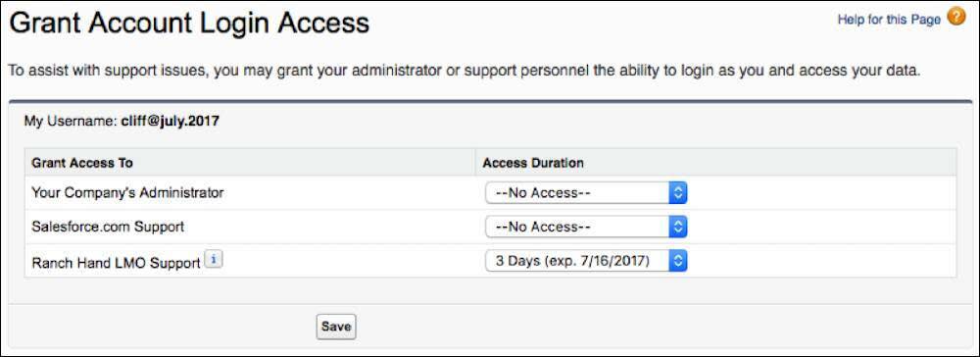Select the Your Company's Administrator row label
This screenshot has height=357, width=980.
pyautogui.click(x=127, y=192)
